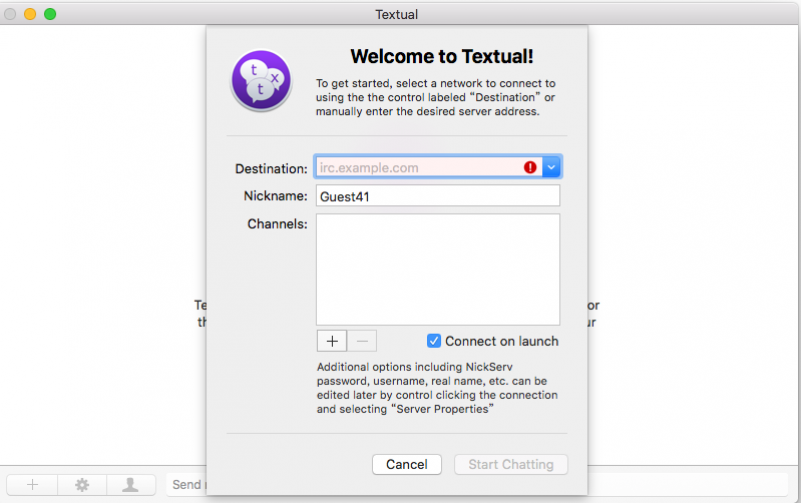Click the Channels: label

click(x=277, y=224)
